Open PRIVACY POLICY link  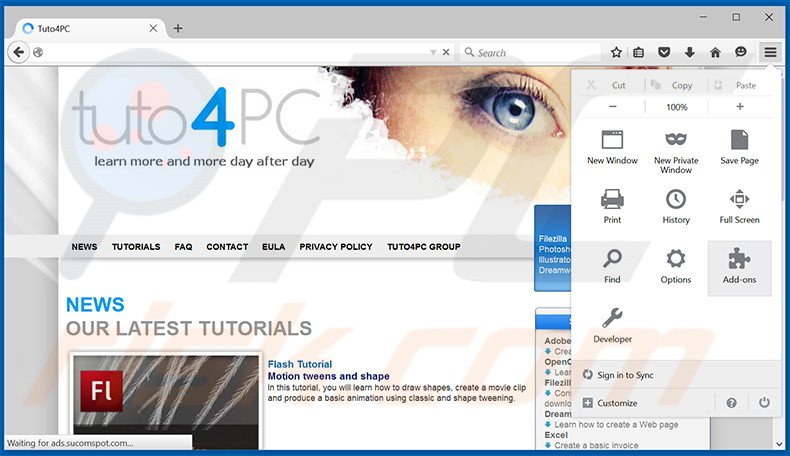[x=336, y=247]
